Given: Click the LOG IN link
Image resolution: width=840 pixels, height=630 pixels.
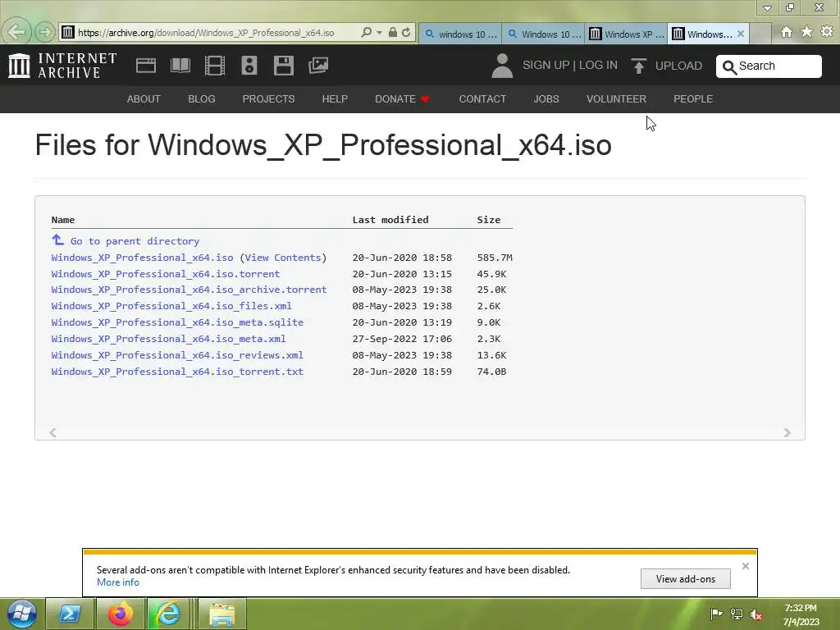Looking at the screenshot, I should pos(598,65).
